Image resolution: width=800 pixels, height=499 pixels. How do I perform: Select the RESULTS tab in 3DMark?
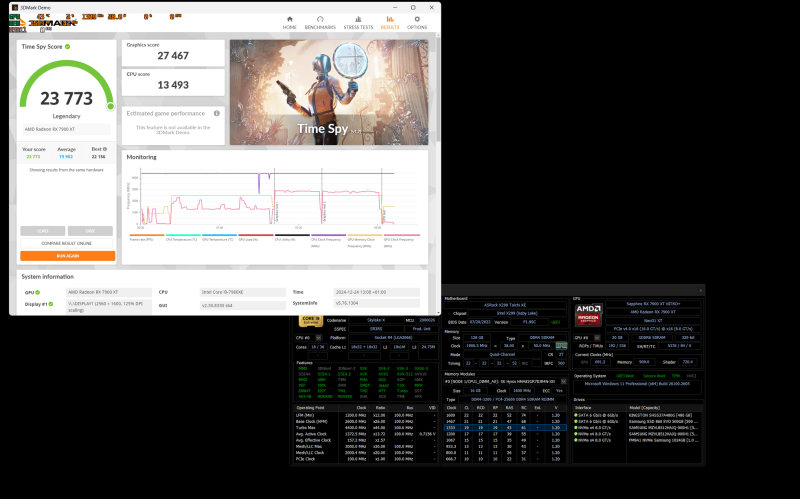390,22
